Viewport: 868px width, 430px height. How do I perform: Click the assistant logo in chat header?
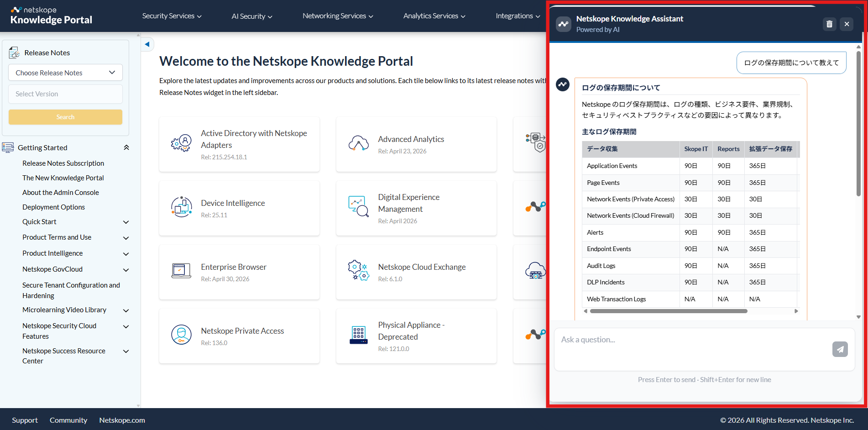pos(564,24)
